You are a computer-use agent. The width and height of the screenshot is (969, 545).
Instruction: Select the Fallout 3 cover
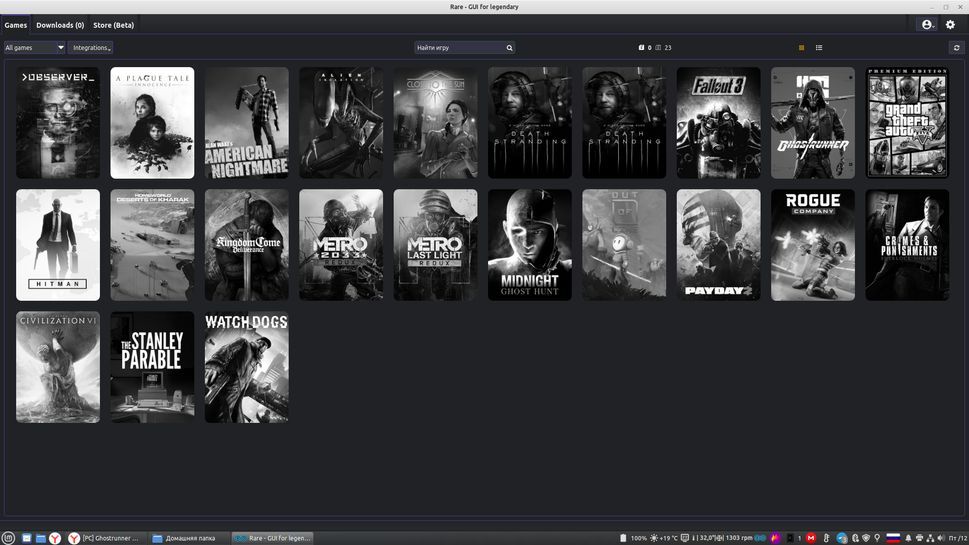[x=719, y=123]
